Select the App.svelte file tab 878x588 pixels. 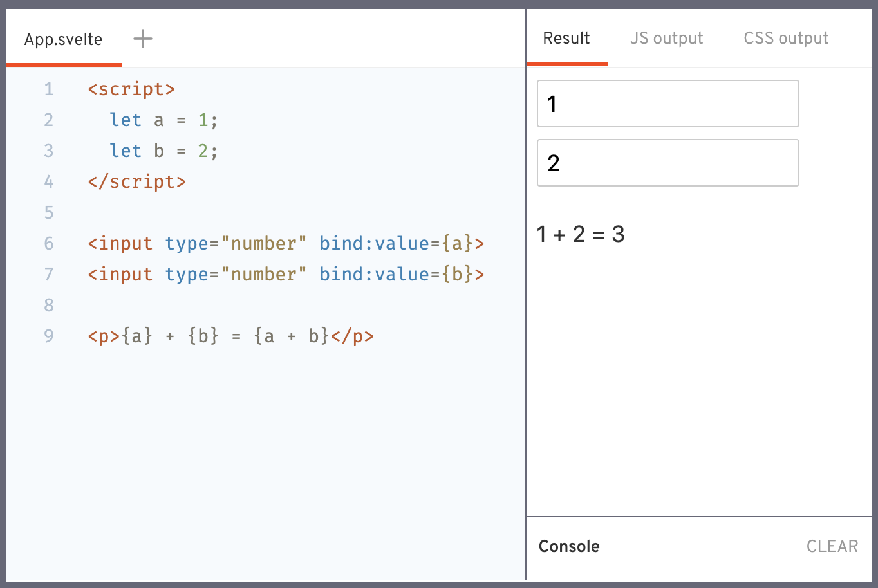pyautogui.click(x=64, y=39)
